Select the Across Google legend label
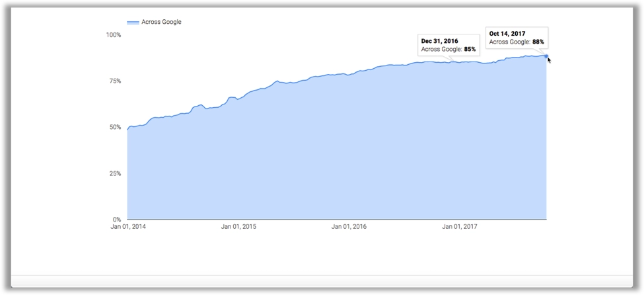This screenshot has width=644, height=295. coord(161,22)
